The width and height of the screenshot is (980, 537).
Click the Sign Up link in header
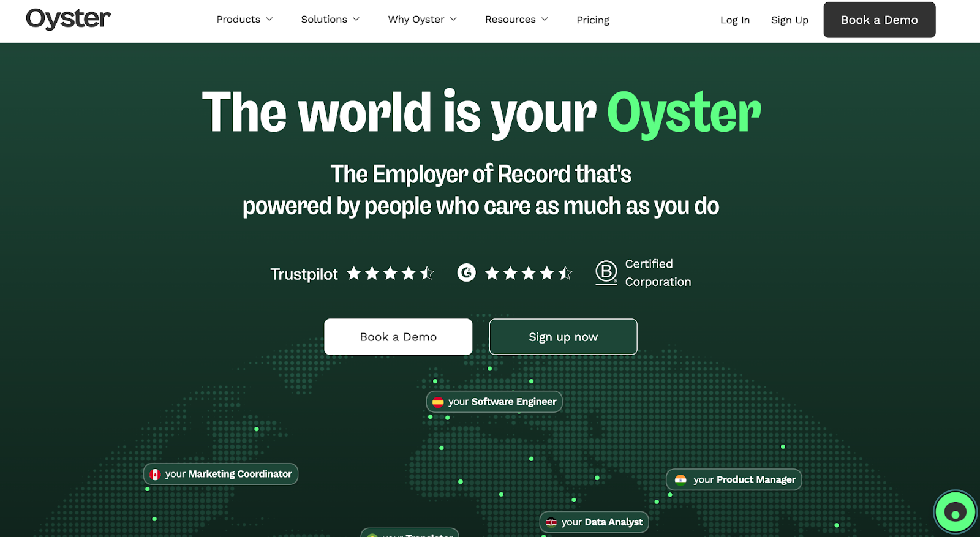790,20
